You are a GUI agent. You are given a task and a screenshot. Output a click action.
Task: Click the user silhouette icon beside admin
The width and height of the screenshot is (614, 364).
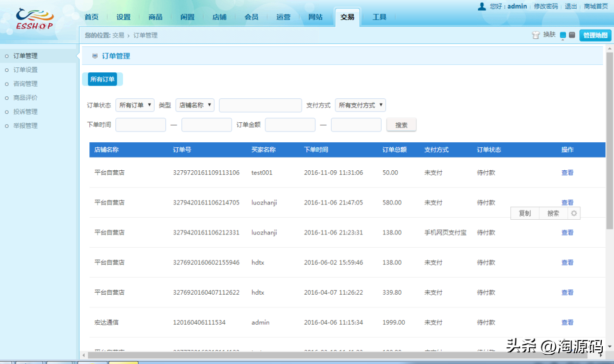point(482,6)
